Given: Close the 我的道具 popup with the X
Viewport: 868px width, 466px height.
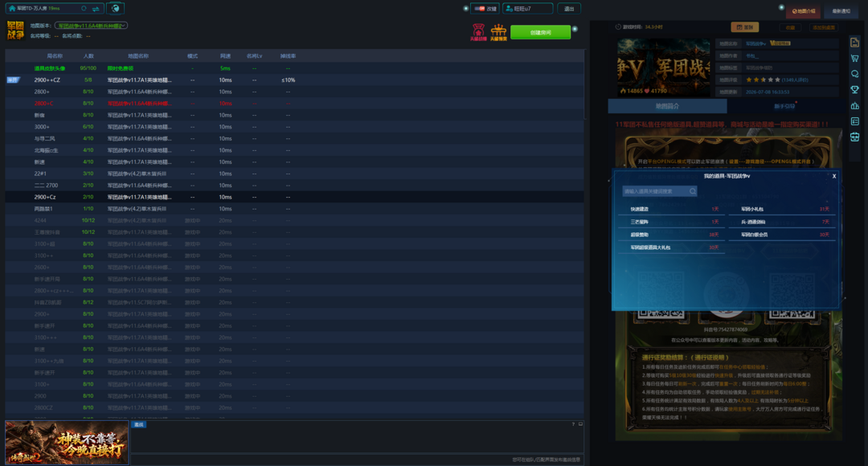Looking at the screenshot, I should coord(834,176).
